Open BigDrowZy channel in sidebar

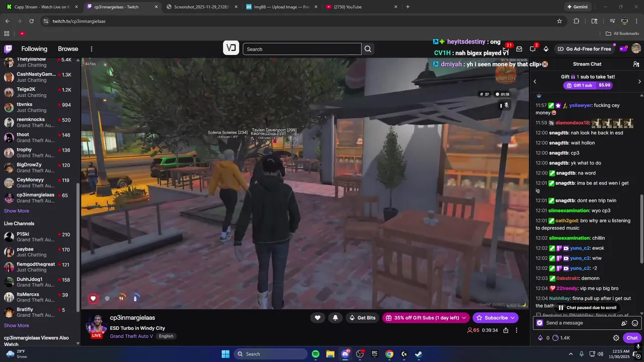coord(38,167)
